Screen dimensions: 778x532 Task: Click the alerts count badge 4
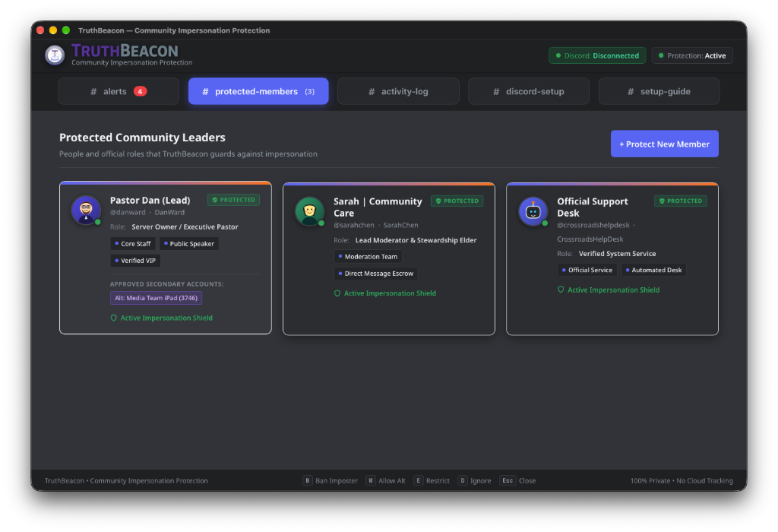click(x=141, y=91)
